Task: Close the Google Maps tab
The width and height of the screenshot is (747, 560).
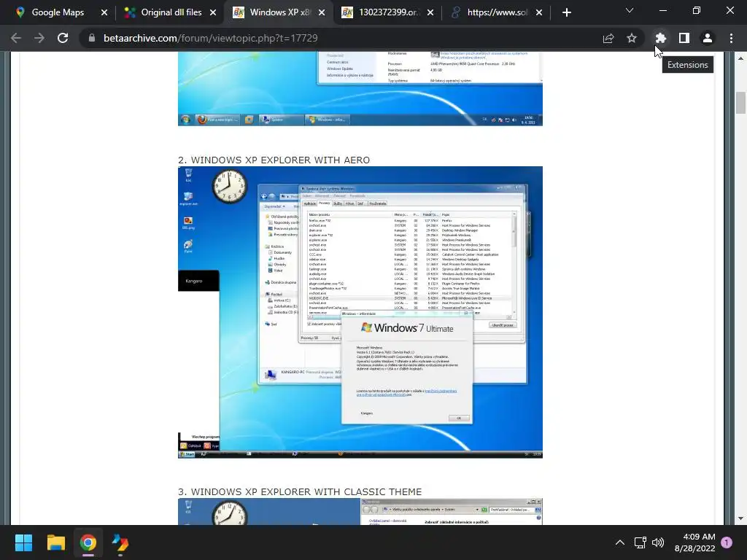Action: coord(104,12)
